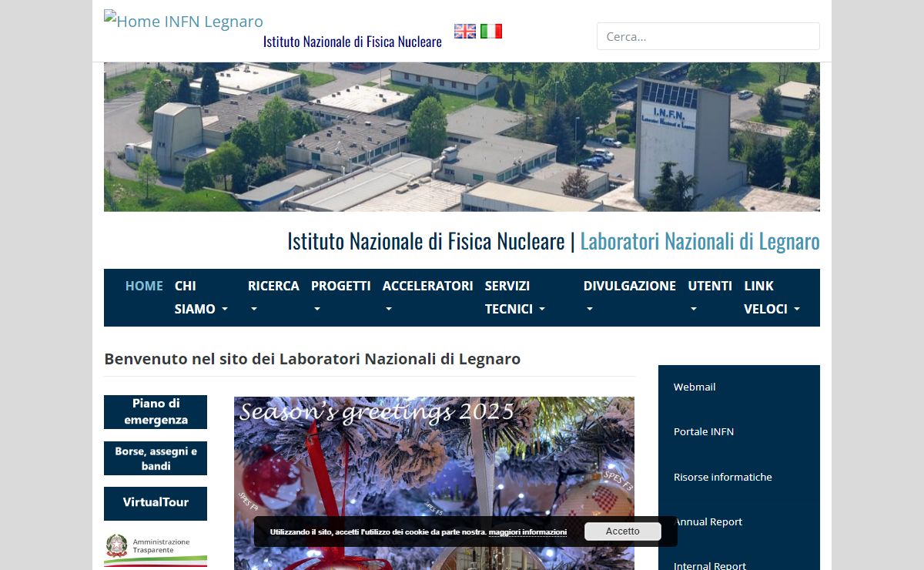Screen dimensions: 924x570
Task: Click the aerial laboratory banner photo
Action: pos(462,137)
